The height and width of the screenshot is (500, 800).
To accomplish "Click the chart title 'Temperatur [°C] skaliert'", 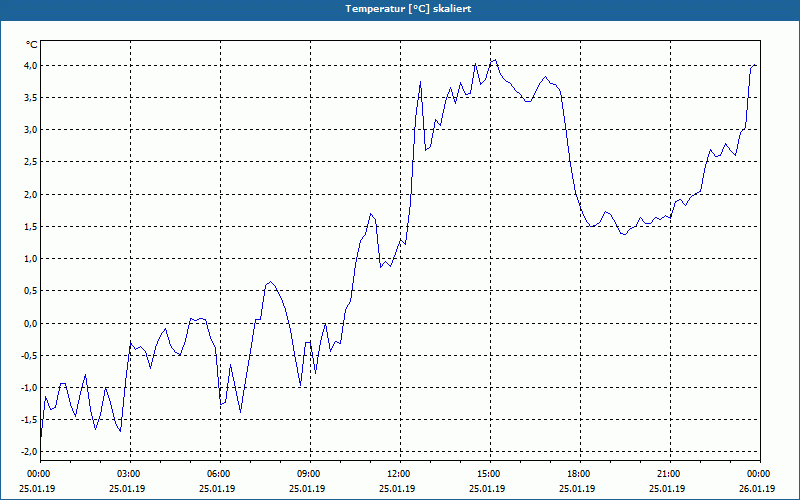I will pyautogui.click(x=408, y=9).
